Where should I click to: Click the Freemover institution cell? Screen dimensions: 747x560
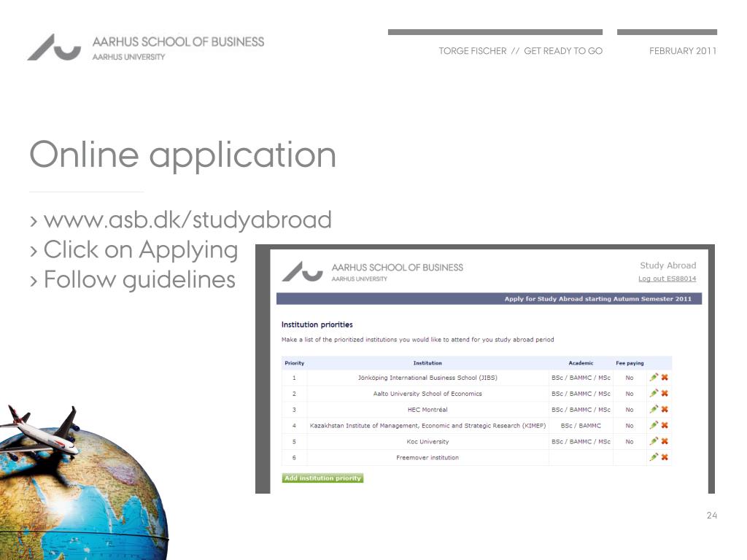[427, 458]
